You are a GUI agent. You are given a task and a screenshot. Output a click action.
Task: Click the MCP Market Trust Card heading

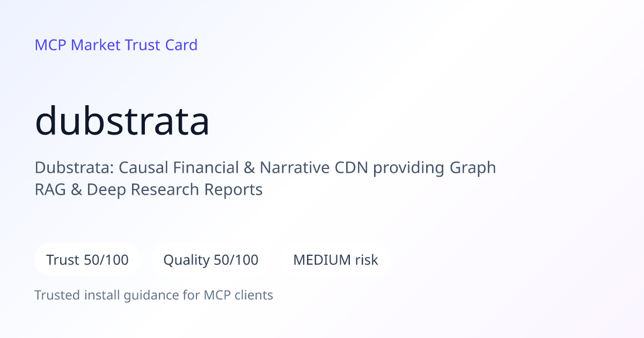[116, 45]
